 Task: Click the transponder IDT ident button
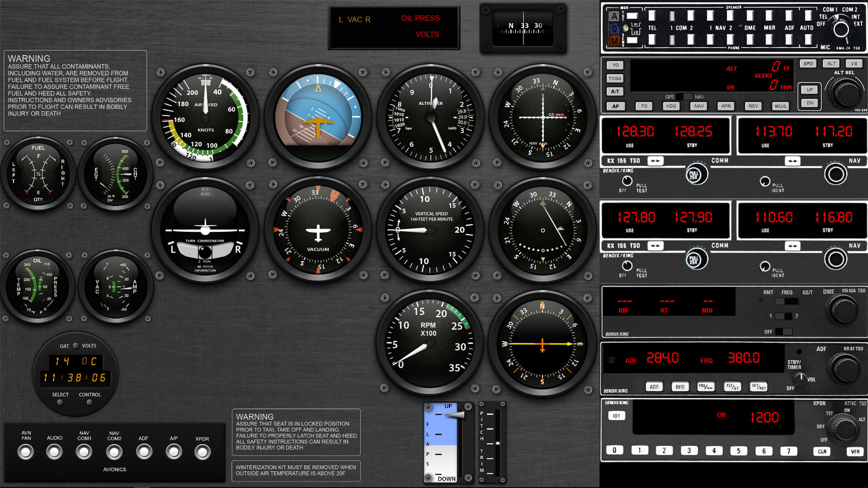tap(616, 416)
